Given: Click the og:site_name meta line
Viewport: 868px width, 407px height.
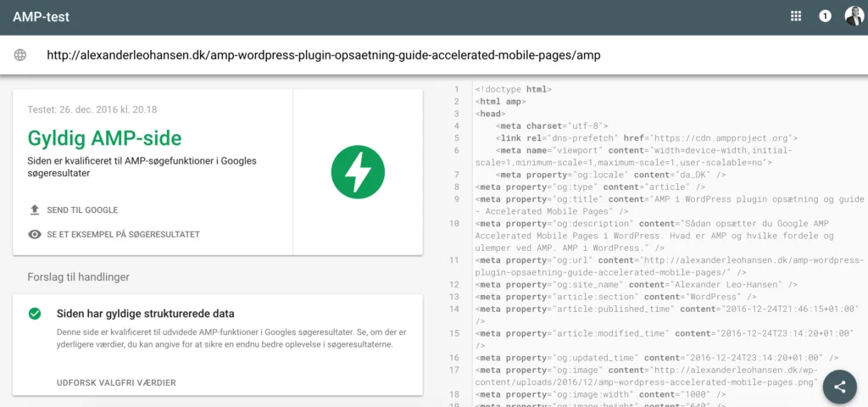Looking at the screenshot, I should 636,285.
